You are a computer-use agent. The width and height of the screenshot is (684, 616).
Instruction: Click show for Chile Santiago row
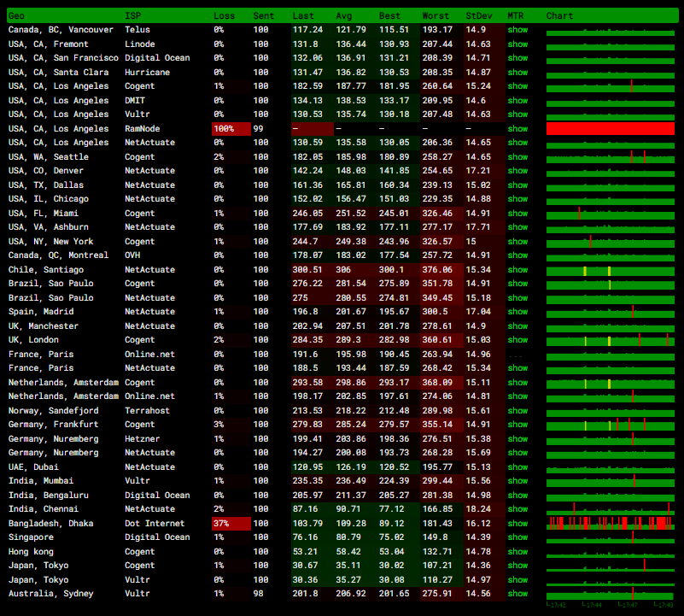click(517, 270)
